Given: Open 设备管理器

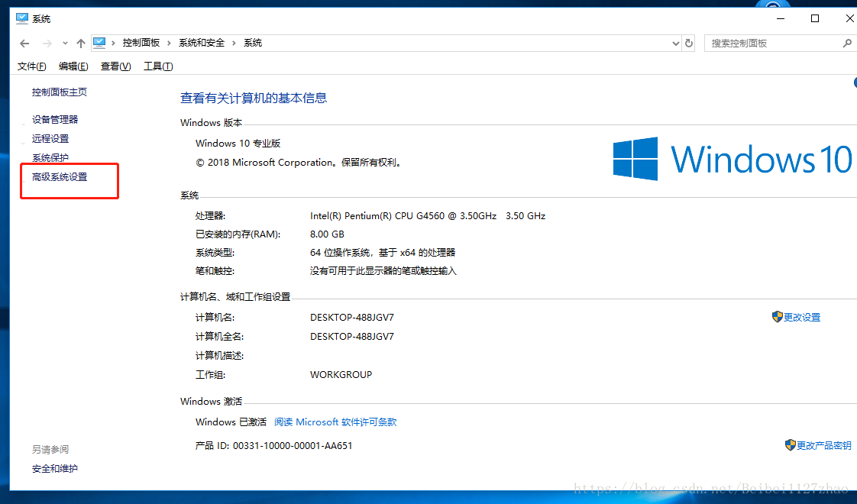Looking at the screenshot, I should (55, 119).
